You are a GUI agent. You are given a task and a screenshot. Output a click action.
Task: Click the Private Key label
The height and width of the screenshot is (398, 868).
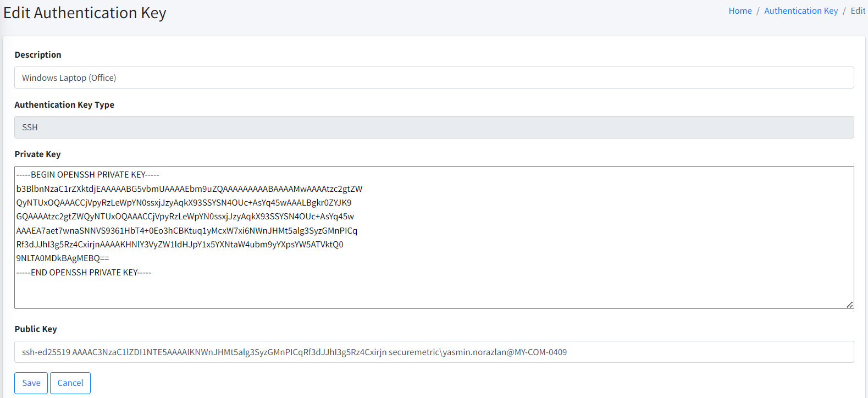click(x=37, y=154)
